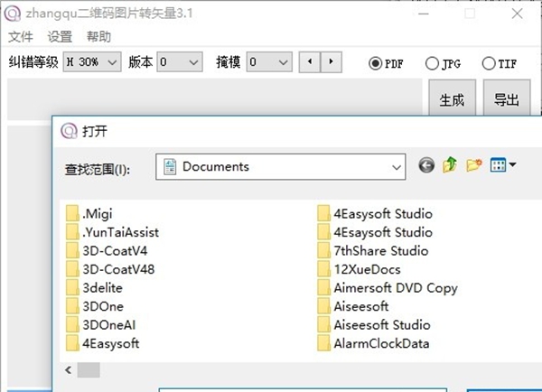Create a new folder icon in dialog
Image resolution: width=542 pixels, height=392 pixels.
pyautogui.click(x=473, y=165)
